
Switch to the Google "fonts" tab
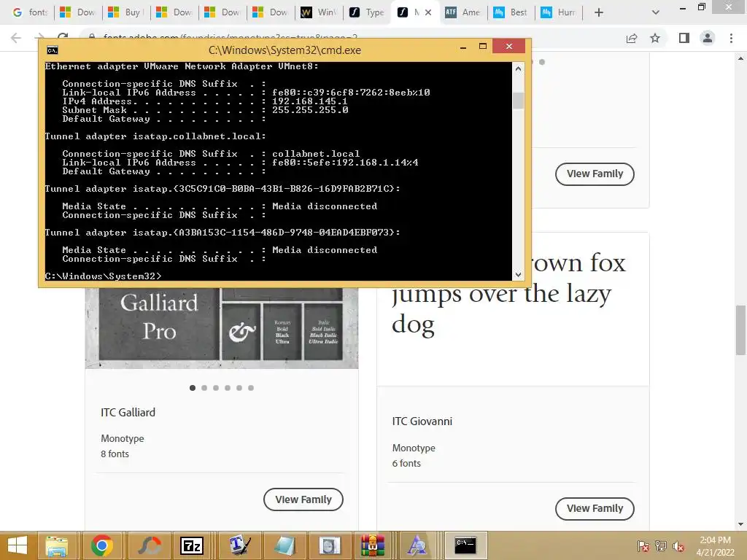[x=29, y=12]
